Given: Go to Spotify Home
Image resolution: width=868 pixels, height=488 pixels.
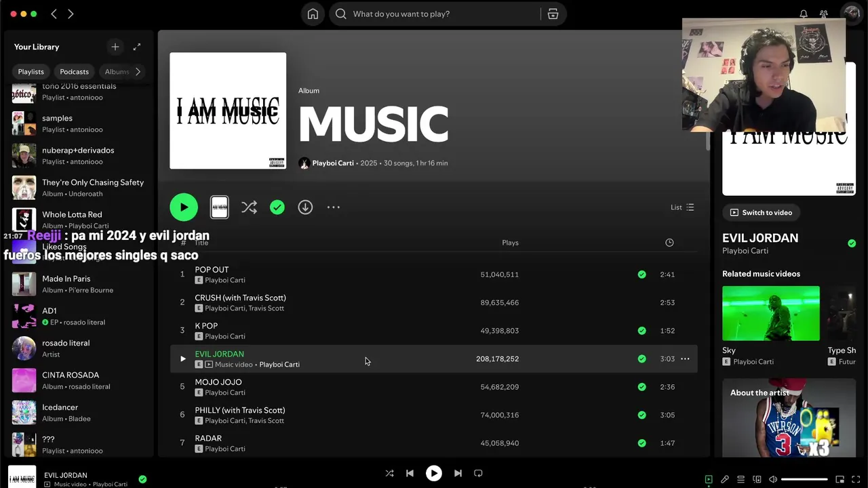Looking at the screenshot, I should click(x=313, y=14).
